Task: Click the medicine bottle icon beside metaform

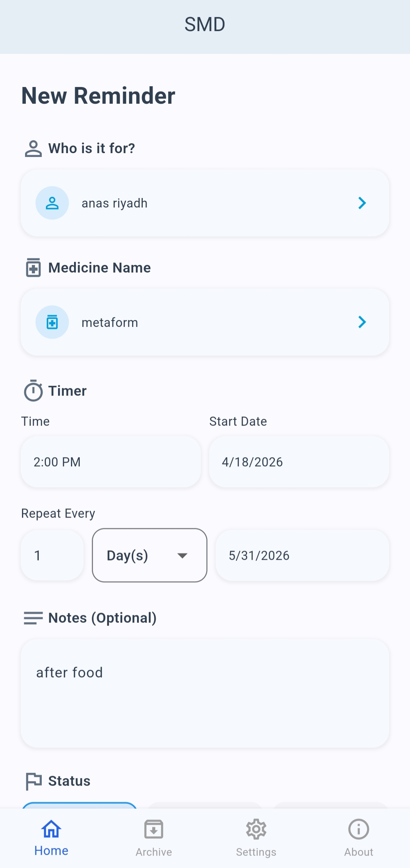Action: tap(52, 322)
